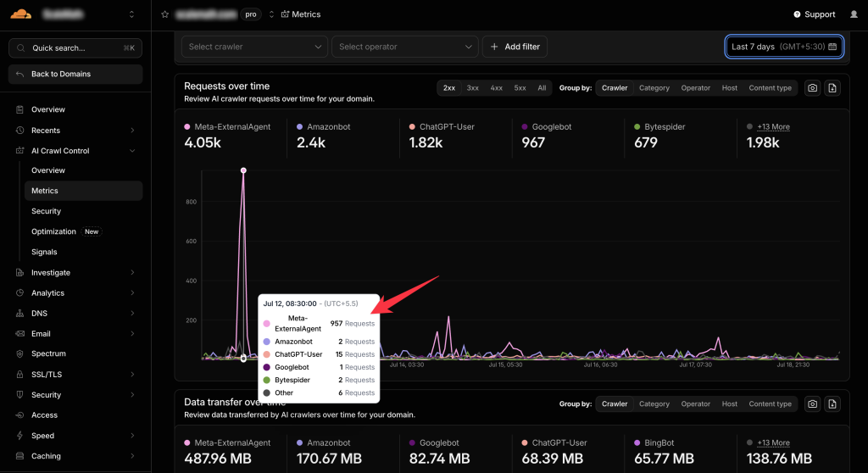
Task: Click the chart peak data point marker
Action: (243, 170)
